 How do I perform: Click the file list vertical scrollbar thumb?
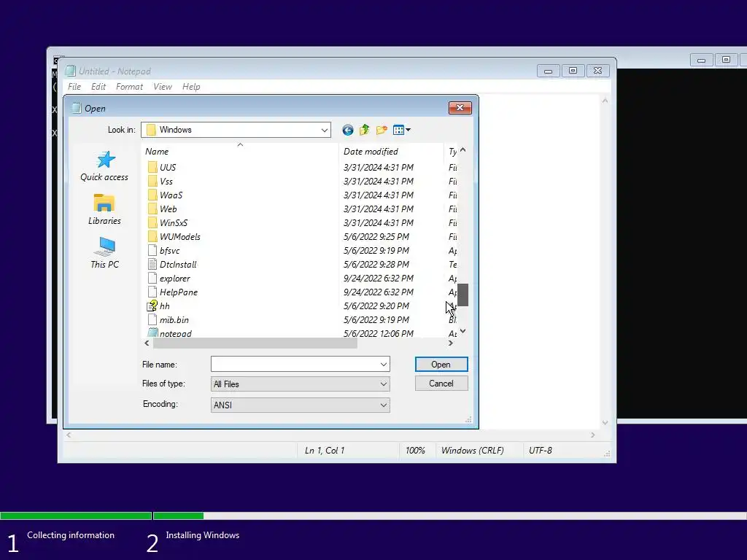click(462, 295)
